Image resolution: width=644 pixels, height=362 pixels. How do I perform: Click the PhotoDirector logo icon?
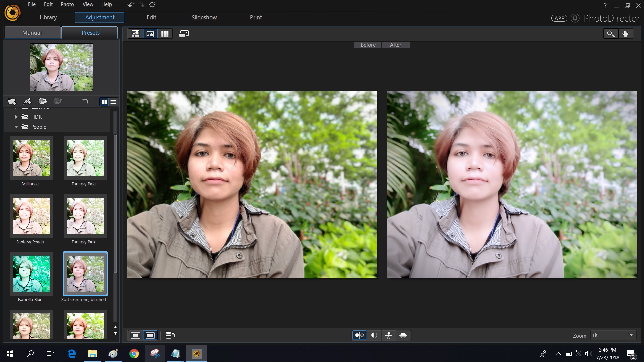[x=12, y=13]
